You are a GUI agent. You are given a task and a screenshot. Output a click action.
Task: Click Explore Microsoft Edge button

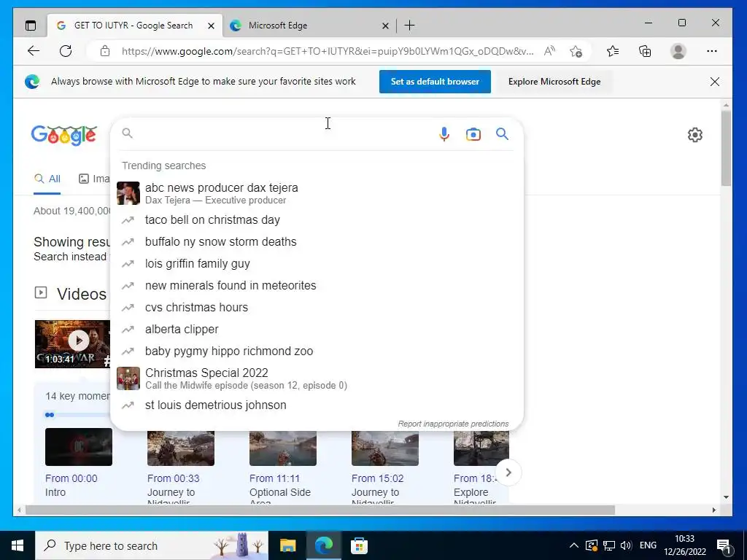click(x=554, y=82)
